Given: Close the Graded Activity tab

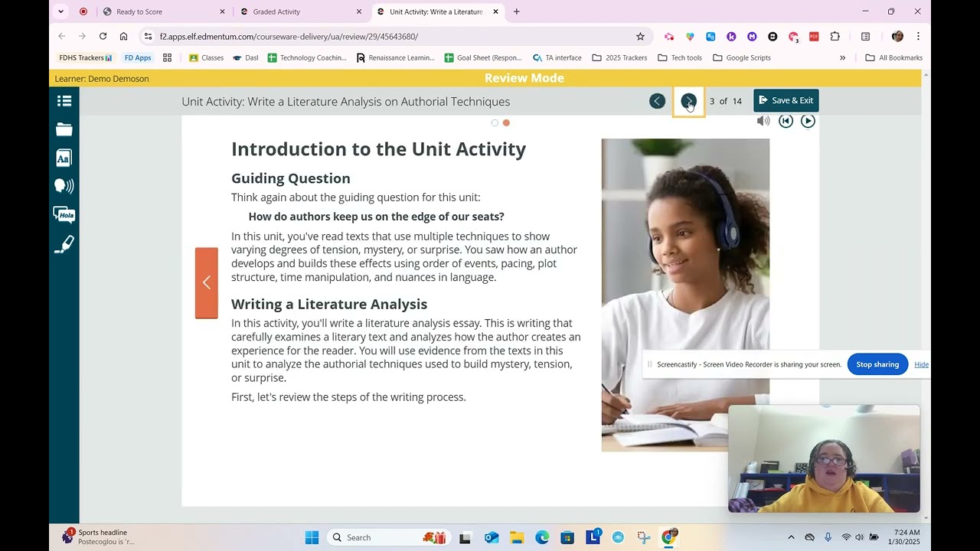Looking at the screenshot, I should coord(359,11).
